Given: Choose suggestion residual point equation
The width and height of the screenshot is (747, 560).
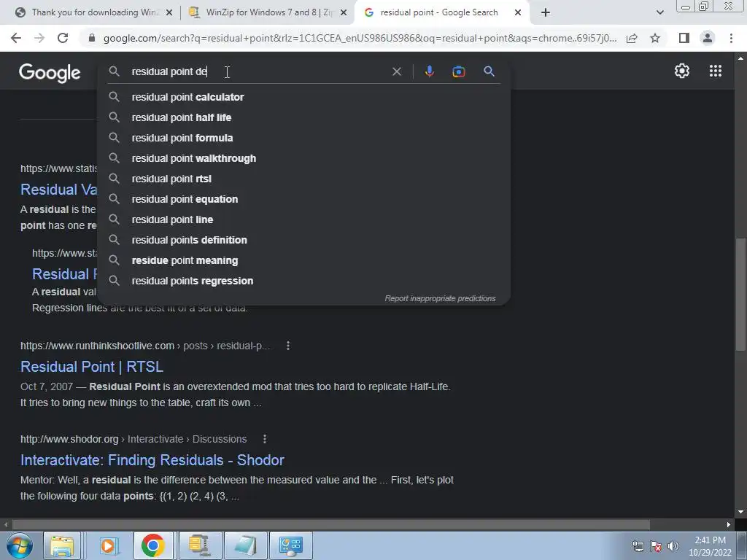Looking at the screenshot, I should (304, 200).
